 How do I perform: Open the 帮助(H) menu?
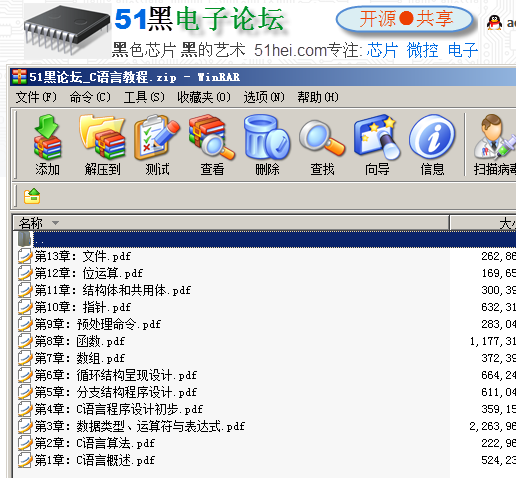(x=318, y=97)
